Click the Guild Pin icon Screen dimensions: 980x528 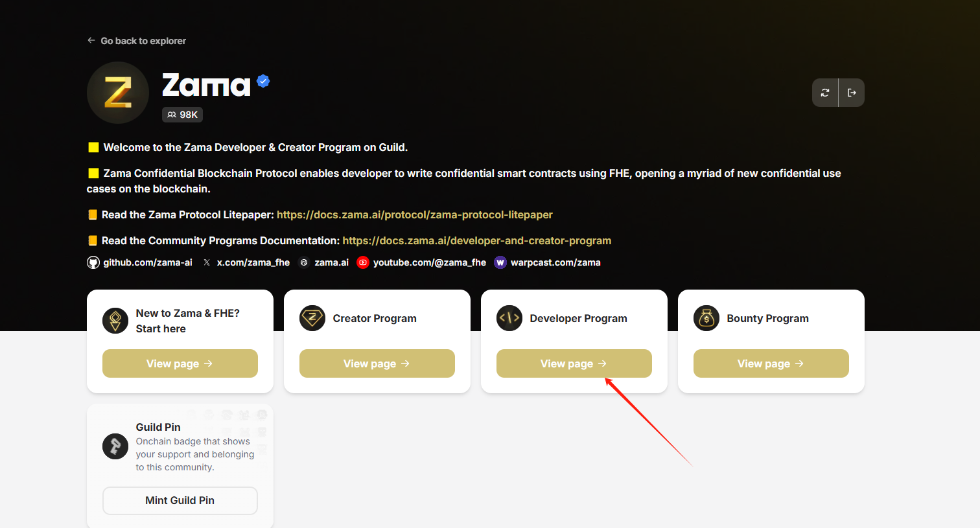(x=115, y=446)
